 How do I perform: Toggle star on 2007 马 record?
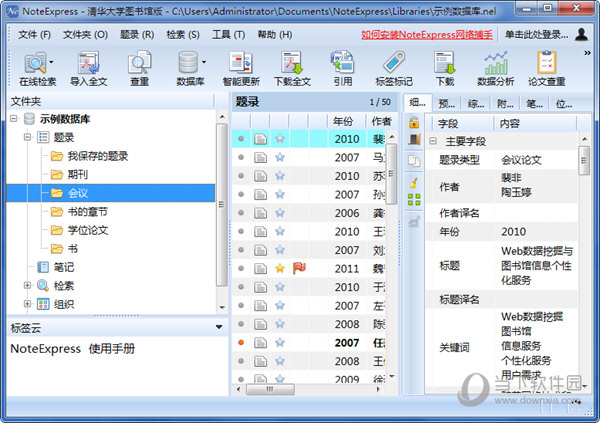tap(280, 157)
